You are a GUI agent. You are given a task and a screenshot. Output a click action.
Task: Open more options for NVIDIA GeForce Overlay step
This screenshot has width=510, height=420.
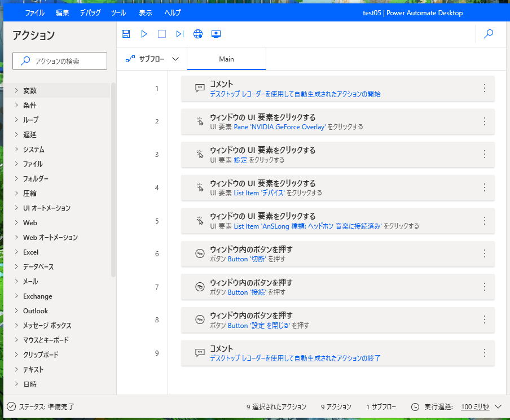pyautogui.click(x=484, y=121)
